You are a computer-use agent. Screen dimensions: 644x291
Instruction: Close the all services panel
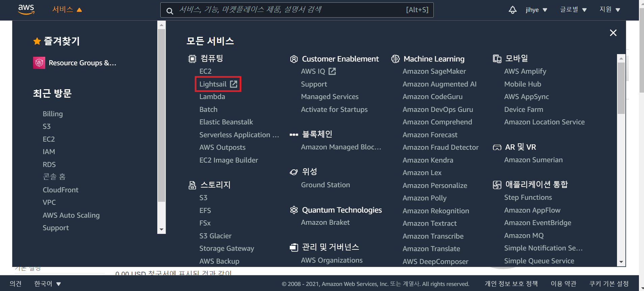coord(613,33)
